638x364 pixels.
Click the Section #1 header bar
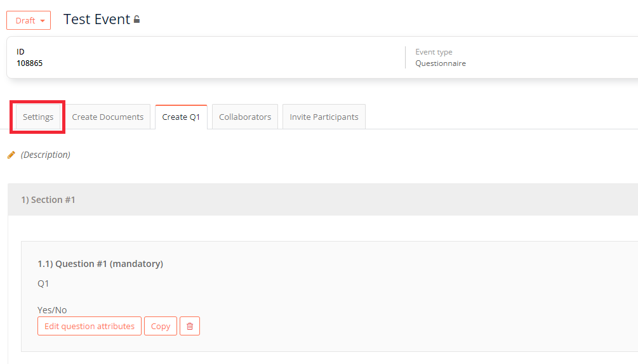point(322,200)
